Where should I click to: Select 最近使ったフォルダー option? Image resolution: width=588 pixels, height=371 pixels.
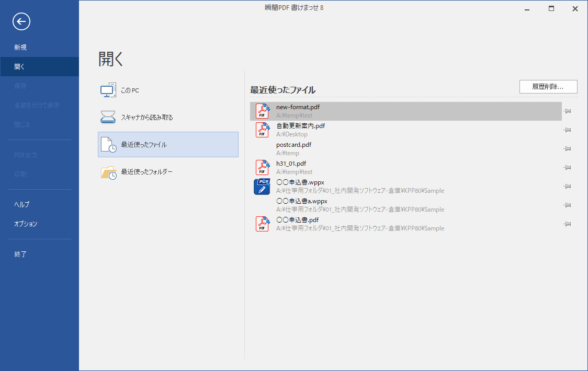click(168, 171)
